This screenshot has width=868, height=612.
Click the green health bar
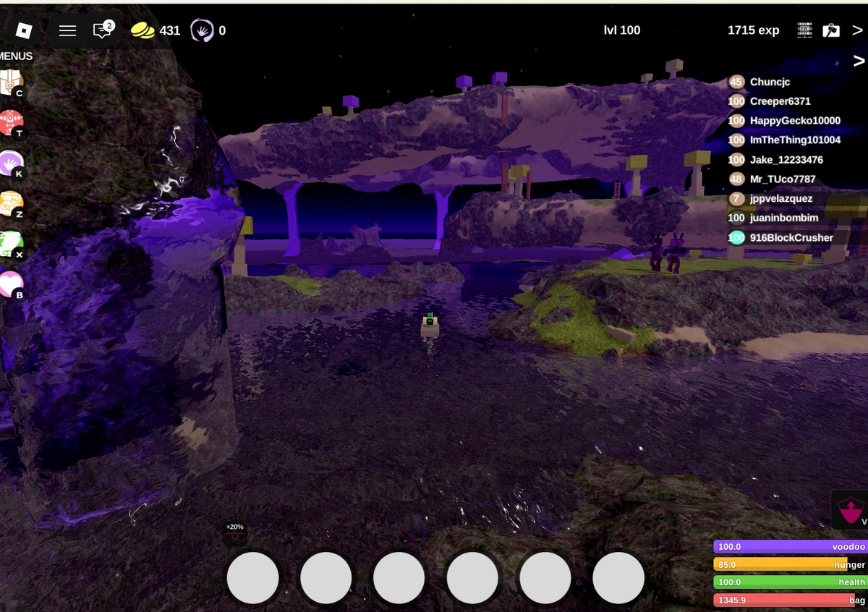coord(791,582)
